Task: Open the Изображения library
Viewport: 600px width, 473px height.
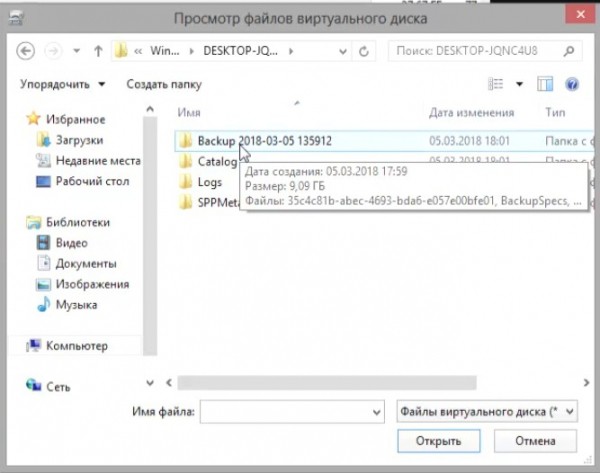Action: pyautogui.click(x=83, y=284)
